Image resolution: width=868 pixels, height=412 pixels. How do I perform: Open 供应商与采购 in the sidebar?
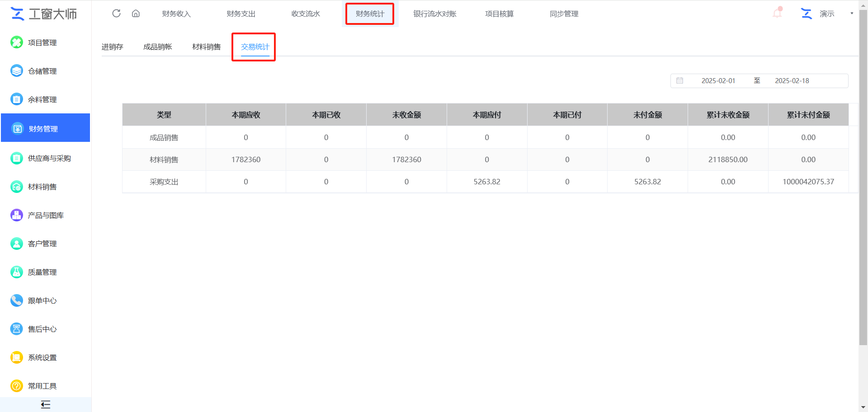pyautogui.click(x=49, y=158)
